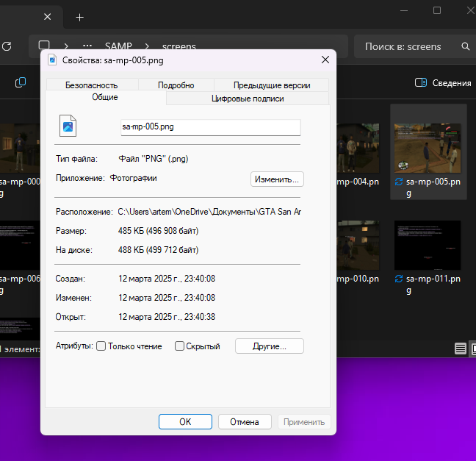
Task: Switch to details list view icon
Action: pyautogui.click(x=460, y=348)
